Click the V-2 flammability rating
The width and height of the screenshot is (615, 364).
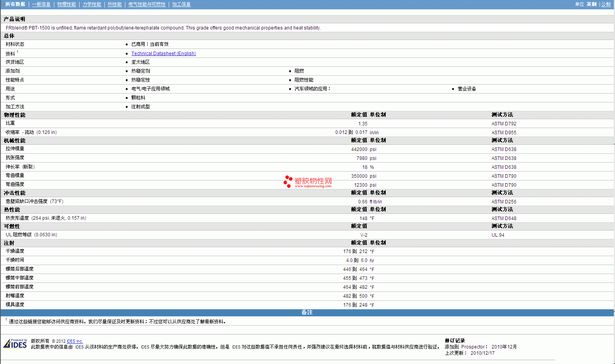pyautogui.click(x=364, y=235)
